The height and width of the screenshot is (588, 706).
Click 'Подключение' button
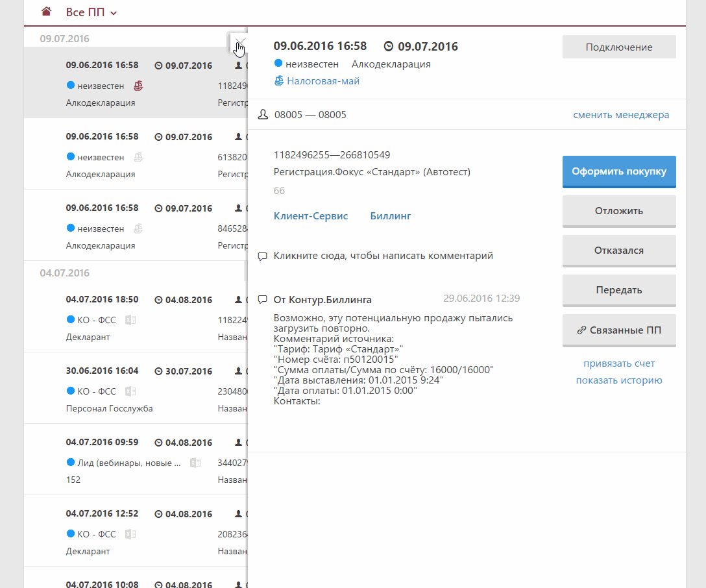pos(619,47)
